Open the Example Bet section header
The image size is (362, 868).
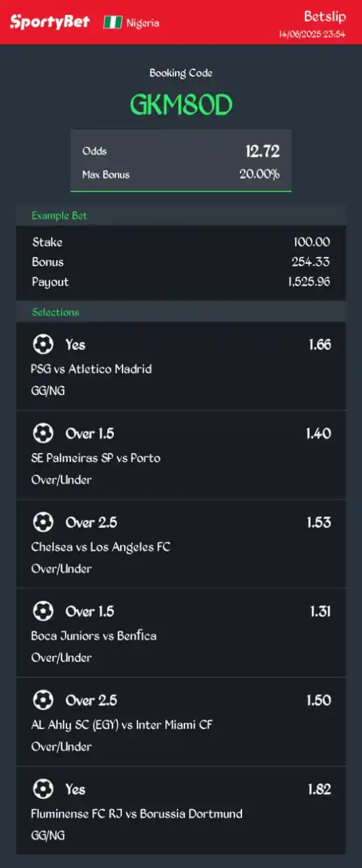click(181, 216)
